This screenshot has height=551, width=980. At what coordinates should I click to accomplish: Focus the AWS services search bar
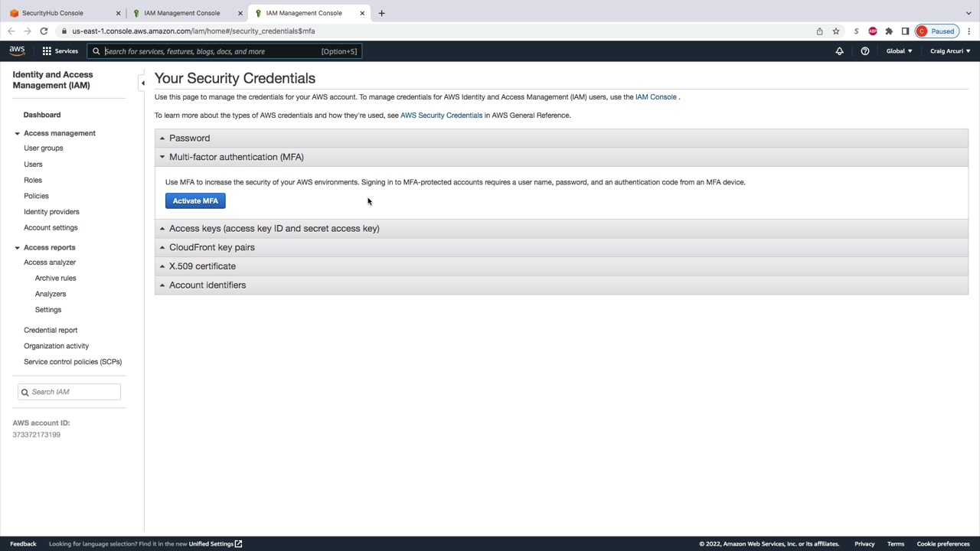pyautogui.click(x=224, y=51)
